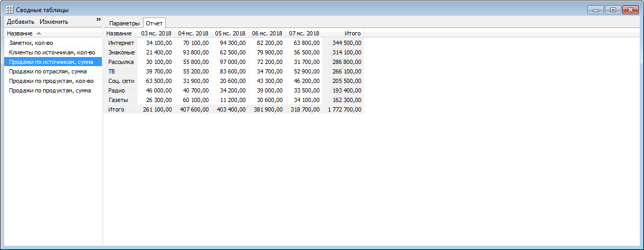Click cell 34 100,00 in Интернет row

(156, 43)
